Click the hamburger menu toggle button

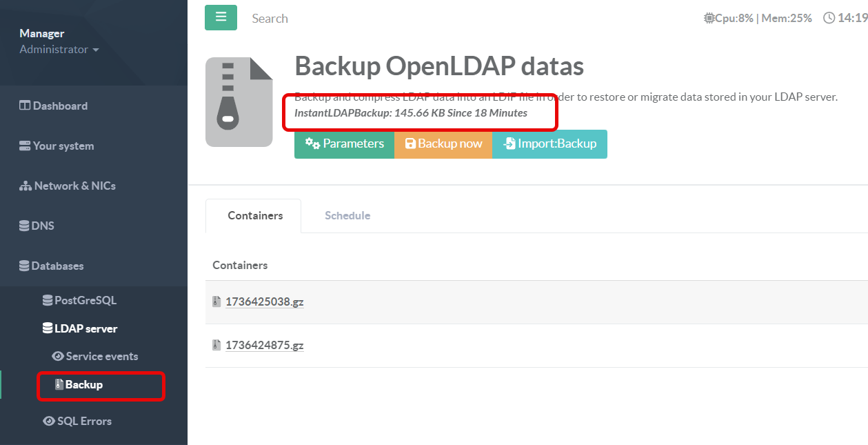point(221,18)
